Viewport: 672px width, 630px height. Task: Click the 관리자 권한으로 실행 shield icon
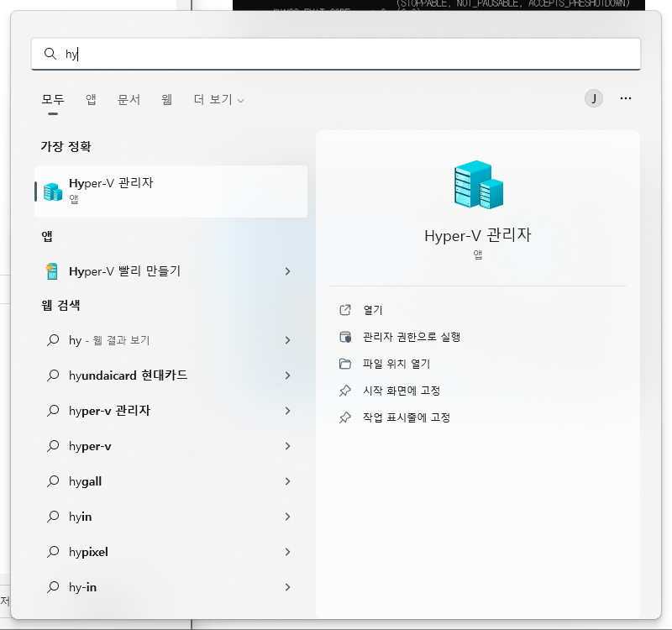345,337
